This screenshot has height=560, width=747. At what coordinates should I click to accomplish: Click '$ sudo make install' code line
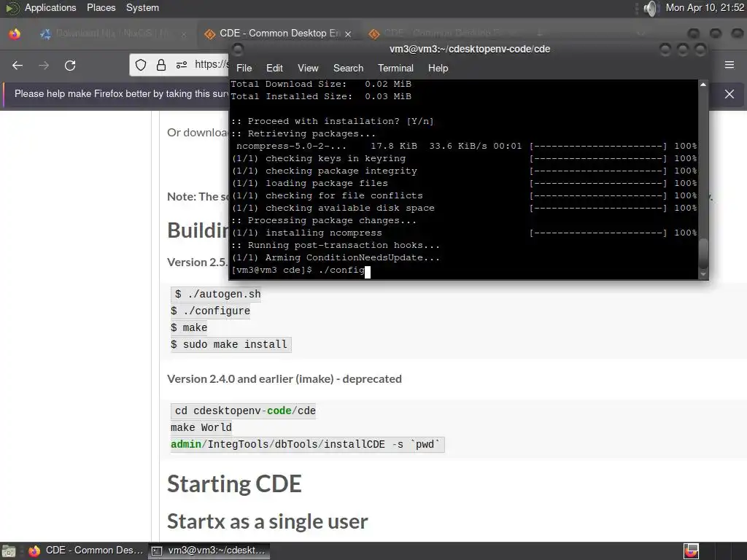point(231,344)
